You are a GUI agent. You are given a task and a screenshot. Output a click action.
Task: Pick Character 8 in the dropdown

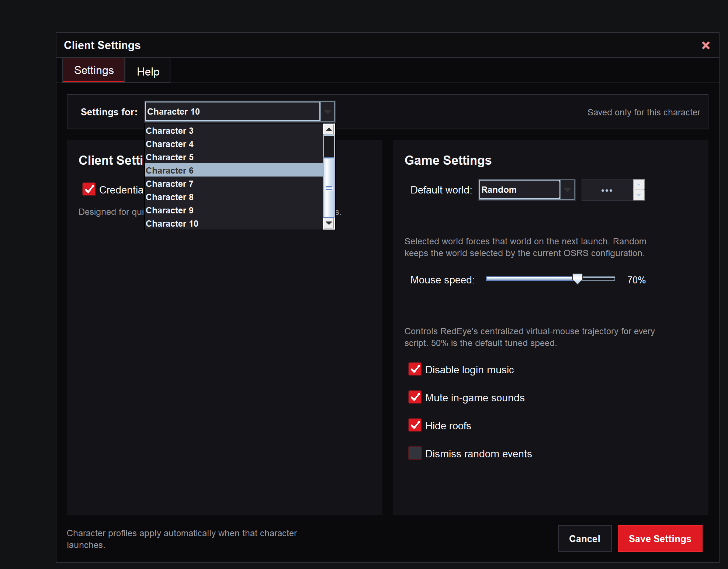[x=234, y=197]
